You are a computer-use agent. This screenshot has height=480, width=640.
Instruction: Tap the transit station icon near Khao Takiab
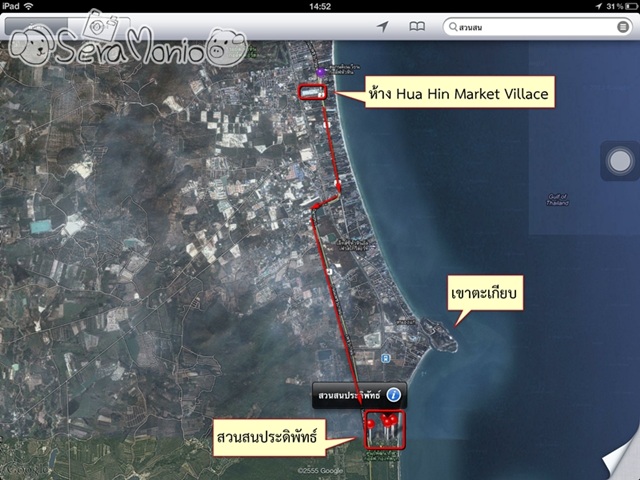pyautogui.click(x=385, y=358)
